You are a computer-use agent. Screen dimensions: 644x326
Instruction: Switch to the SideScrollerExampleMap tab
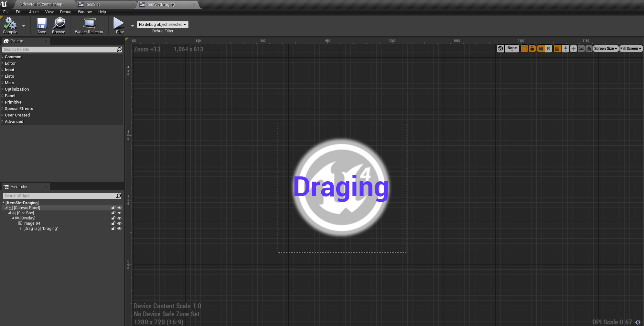click(41, 4)
